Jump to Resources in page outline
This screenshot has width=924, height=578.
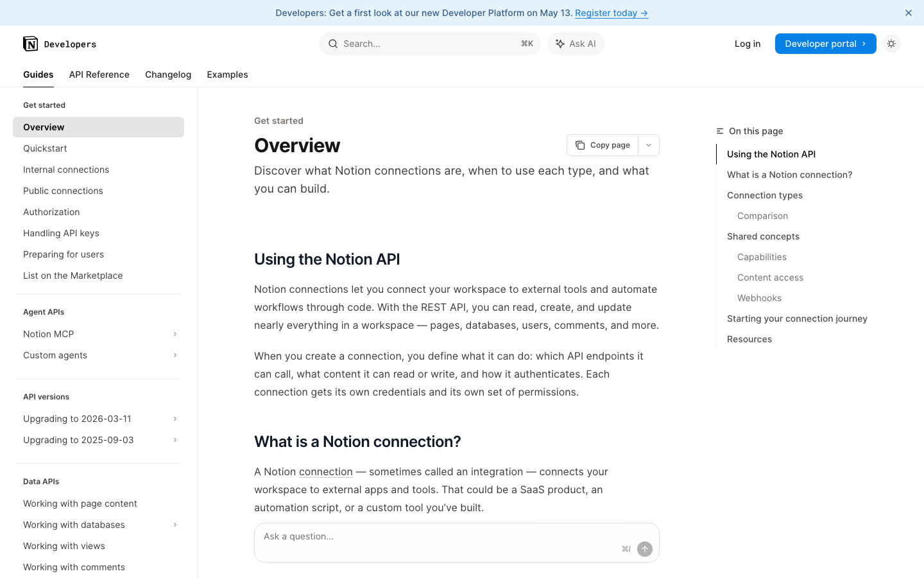[749, 339]
